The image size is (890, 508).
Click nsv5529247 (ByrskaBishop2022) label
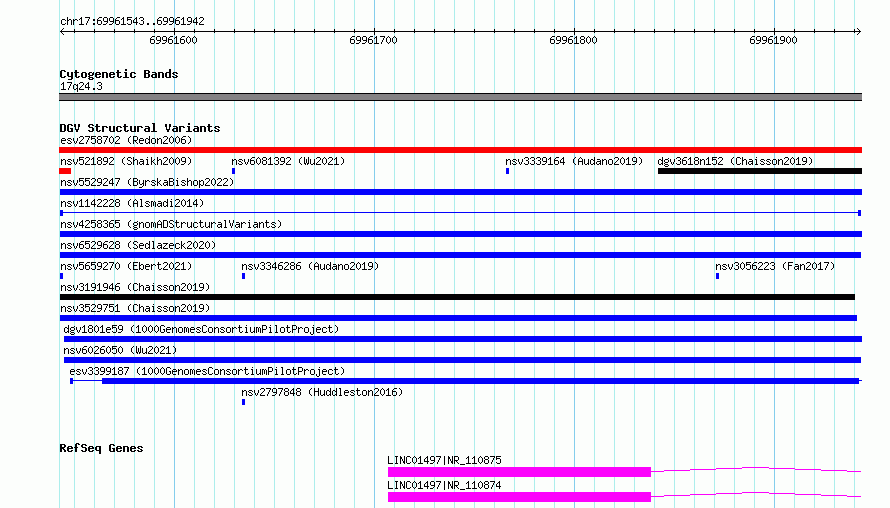pyautogui.click(x=147, y=182)
